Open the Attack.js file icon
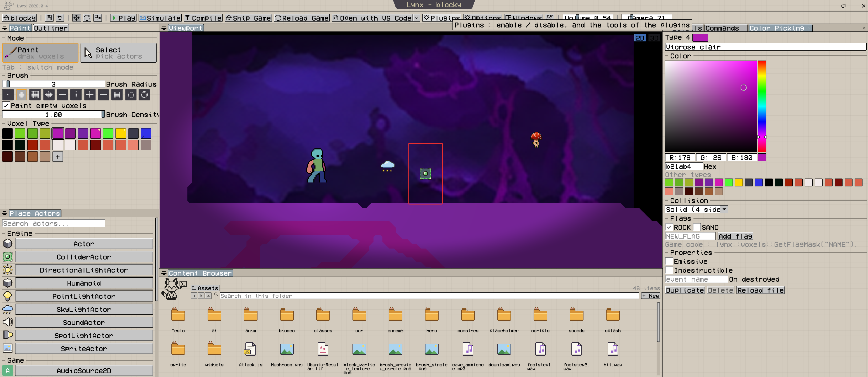This screenshot has height=377, width=868. [250, 349]
